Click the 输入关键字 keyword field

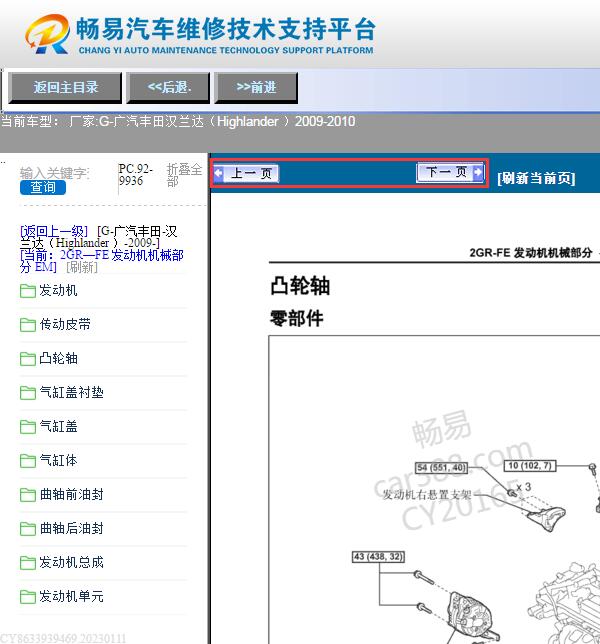pyautogui.click(x=55, y=173)
